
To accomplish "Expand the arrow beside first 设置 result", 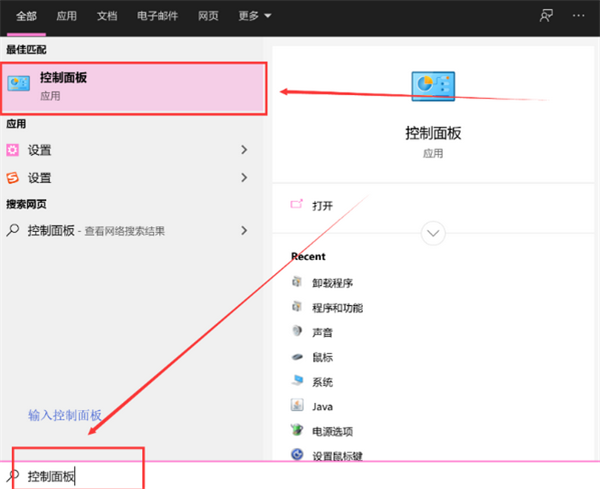I will tap(244, 150).
